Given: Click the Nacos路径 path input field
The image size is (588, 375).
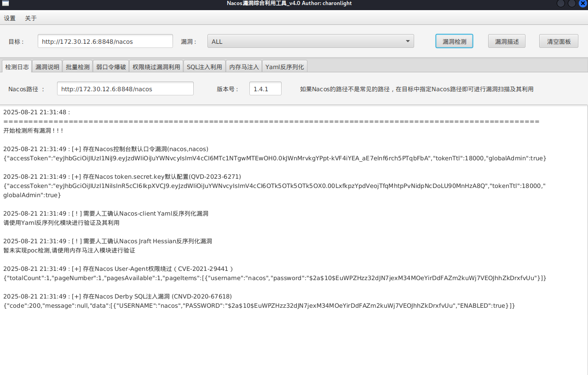Looking at the screenshot, I should [x=125, y=88].
